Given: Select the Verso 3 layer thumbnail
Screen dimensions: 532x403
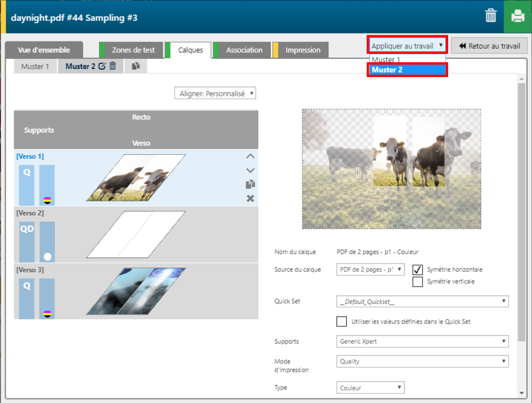Looking at the screenshot, I should click(136, 291).
